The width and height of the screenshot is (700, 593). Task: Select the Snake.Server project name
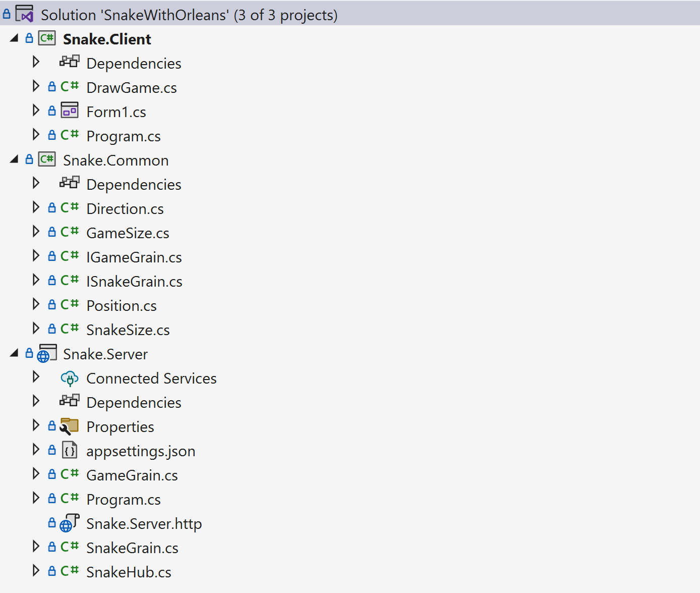click(105, 354)
